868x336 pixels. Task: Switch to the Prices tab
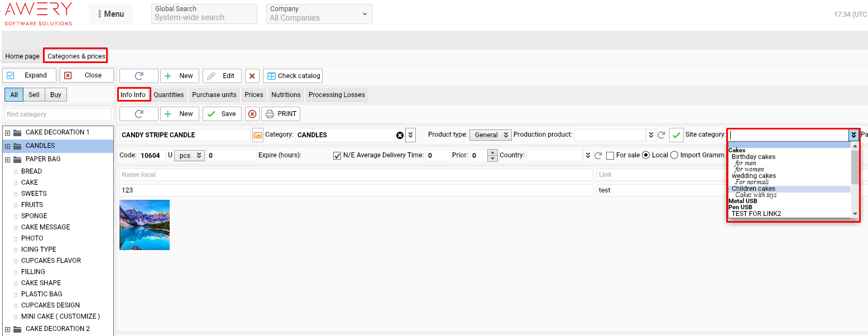tap(254, 95)
